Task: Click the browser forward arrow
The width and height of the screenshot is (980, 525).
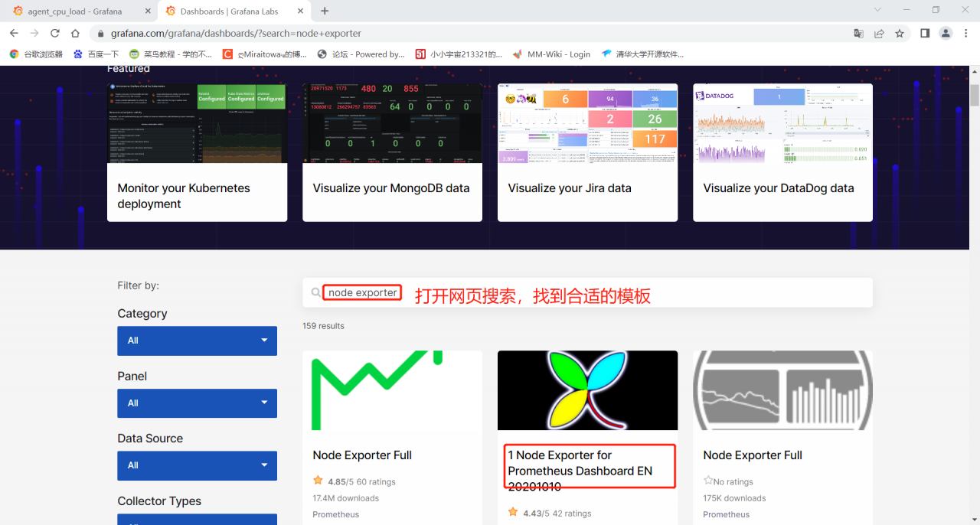Action: point(34,34)
